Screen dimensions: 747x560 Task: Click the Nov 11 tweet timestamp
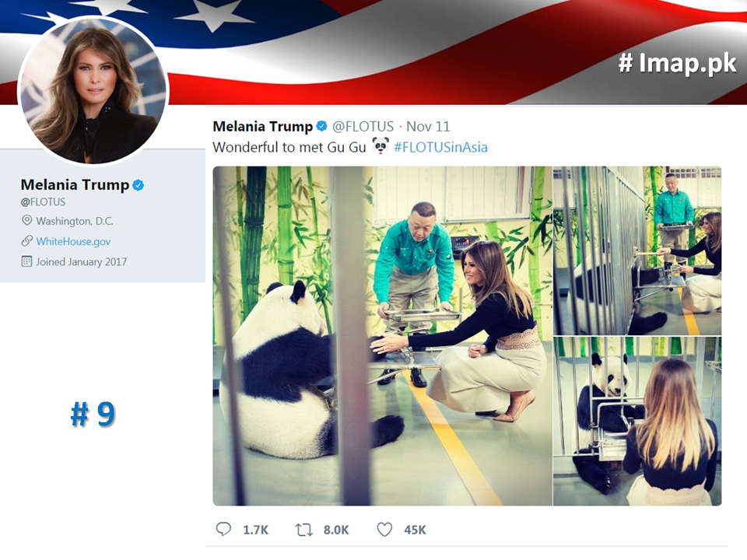(428, 127)
